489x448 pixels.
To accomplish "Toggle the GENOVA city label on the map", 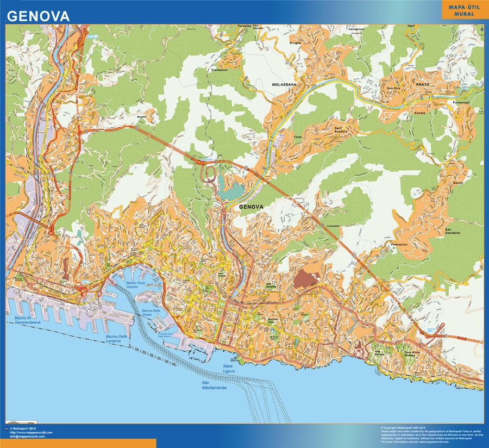I will [252, 206].
